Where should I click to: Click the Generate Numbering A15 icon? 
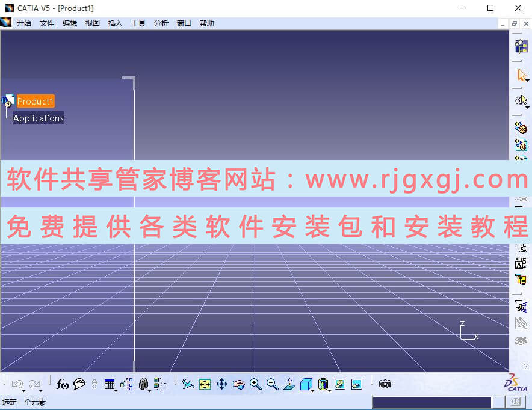521,263
